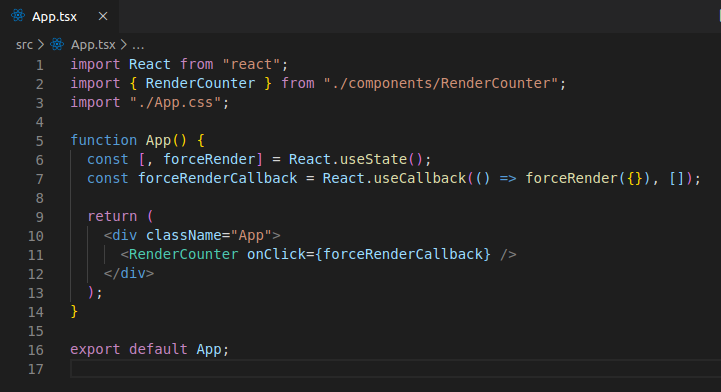Click the React icon in App.tsx tab

pyautogui.click(x=18, y=16)
